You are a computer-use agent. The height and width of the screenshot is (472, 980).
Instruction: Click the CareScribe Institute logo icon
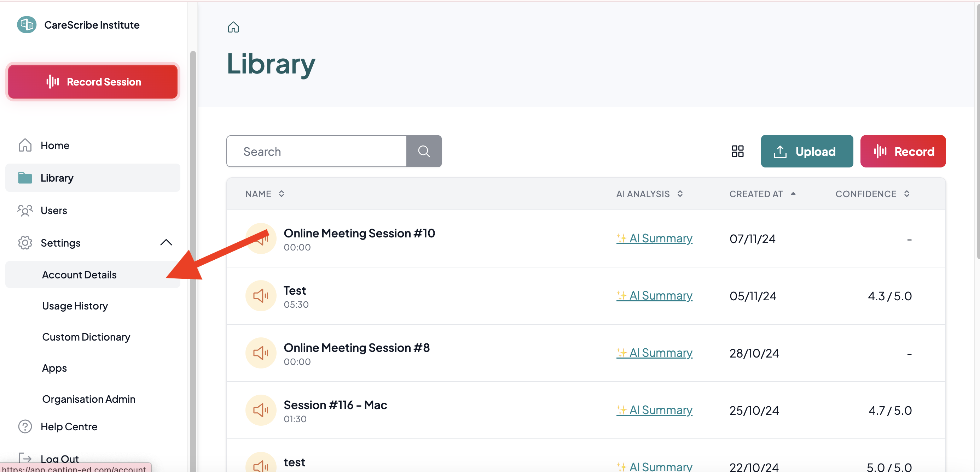(x=27, y=25)
